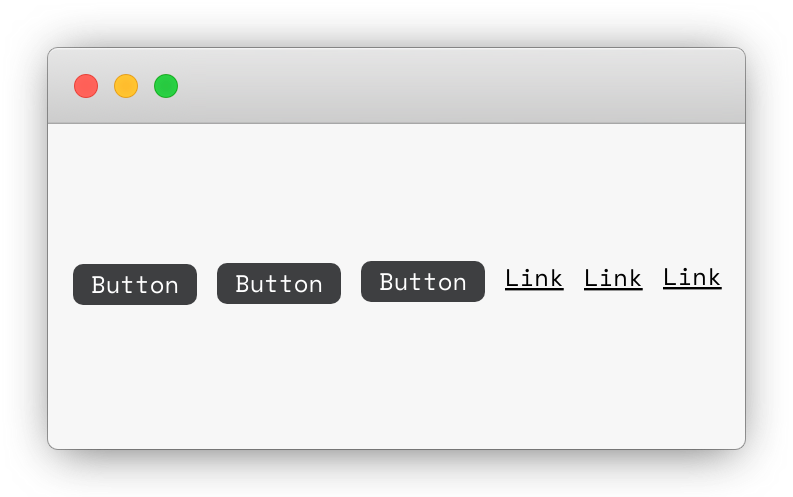Activate the rightmost dark Button

point(423,281)
